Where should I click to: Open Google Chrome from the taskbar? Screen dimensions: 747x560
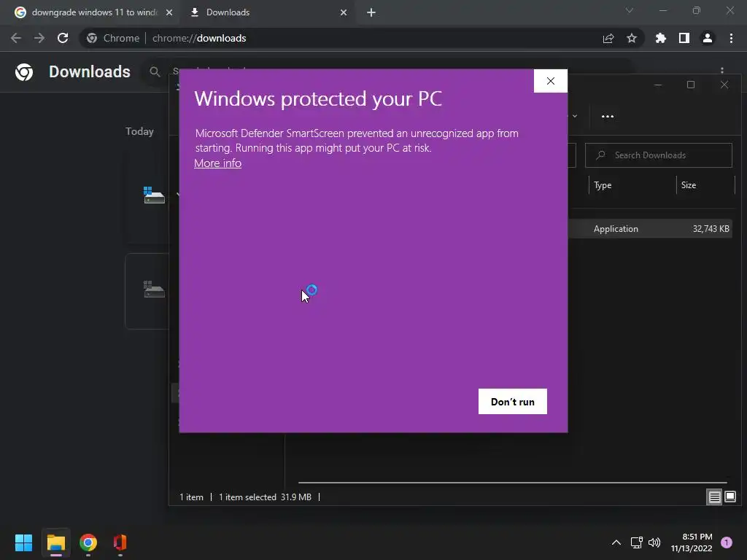[88, 542]
